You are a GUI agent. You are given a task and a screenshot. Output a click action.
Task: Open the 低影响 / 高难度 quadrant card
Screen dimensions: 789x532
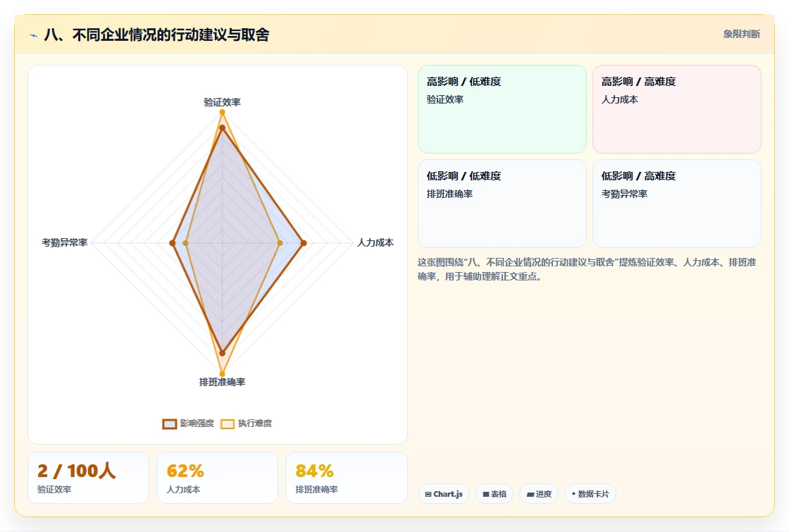click(x=677, y=204)
